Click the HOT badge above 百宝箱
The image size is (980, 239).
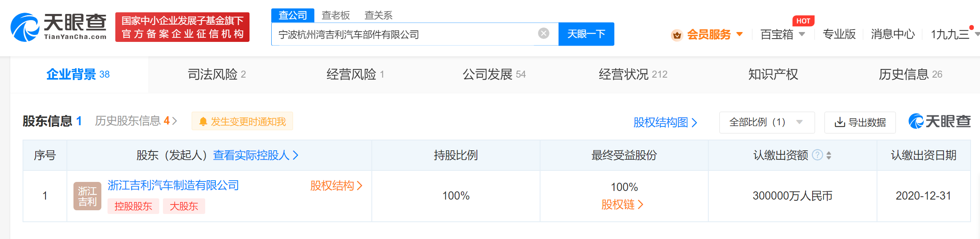(x=804, y=21)
